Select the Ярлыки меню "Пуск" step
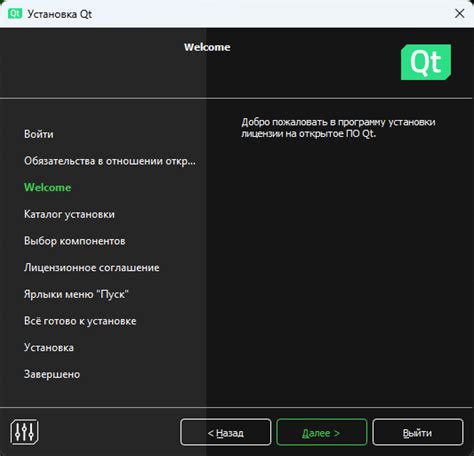Image resolution: width=474 pixels, height=456 pixels. click(76, 294)
